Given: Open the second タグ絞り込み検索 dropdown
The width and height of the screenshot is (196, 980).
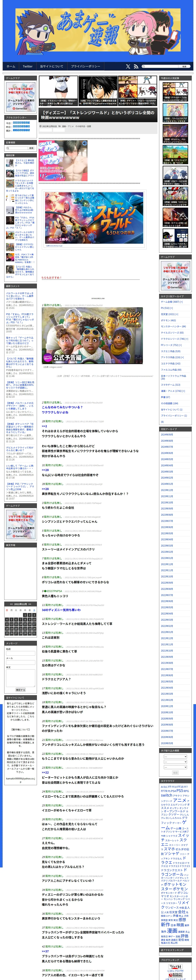Looking at the screenshot, I should pyautogui.click(x=175, y=762).
